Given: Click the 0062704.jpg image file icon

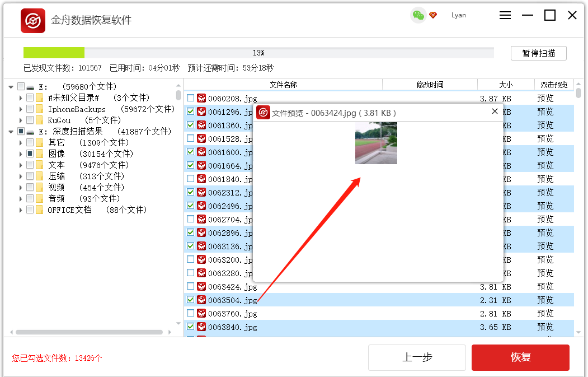Looking at the screenshot, I should [x=201, y=219].
